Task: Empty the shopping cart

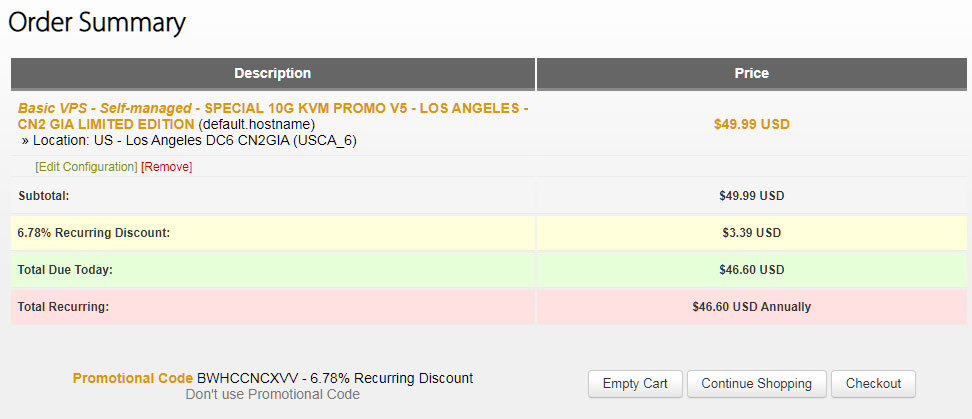Action: tap(635, 384)
